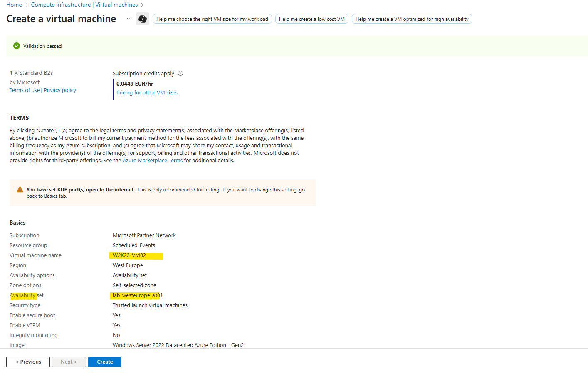Select Trusted launch virtual machines value
Image resolution: width=588 pixels, height=374 pixels.
coord(150,305)
